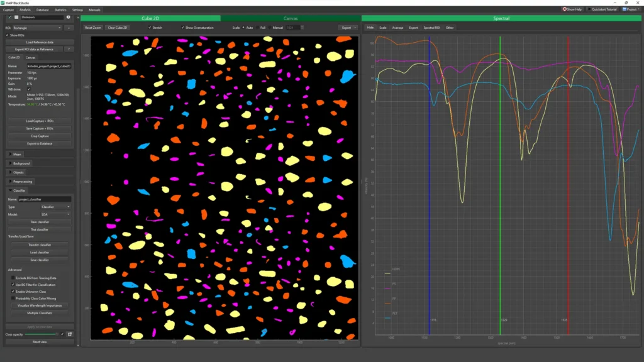Open the Statistics menu
Screen dimensions: 644x362
[x=60, y=10]
